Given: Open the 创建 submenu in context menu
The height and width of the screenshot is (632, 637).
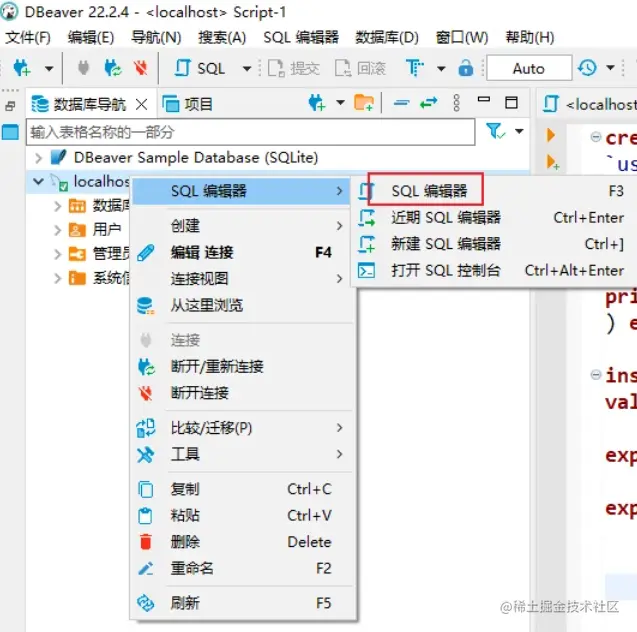Looking at the screenshot, I should tap(243, 225).
